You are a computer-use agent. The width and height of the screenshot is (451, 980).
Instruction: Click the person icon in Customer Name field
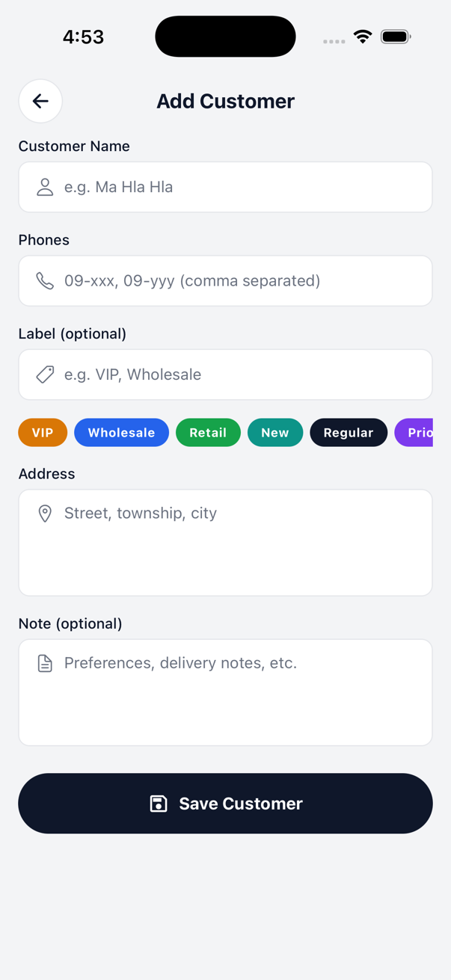(45, 187)
